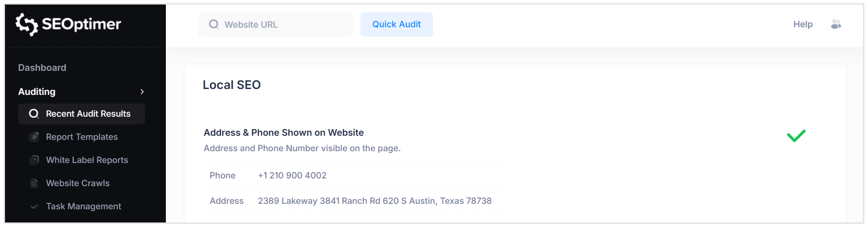
Task: Click the Recent Audit Results magnifier icon
Action: [x=34, y=113]
